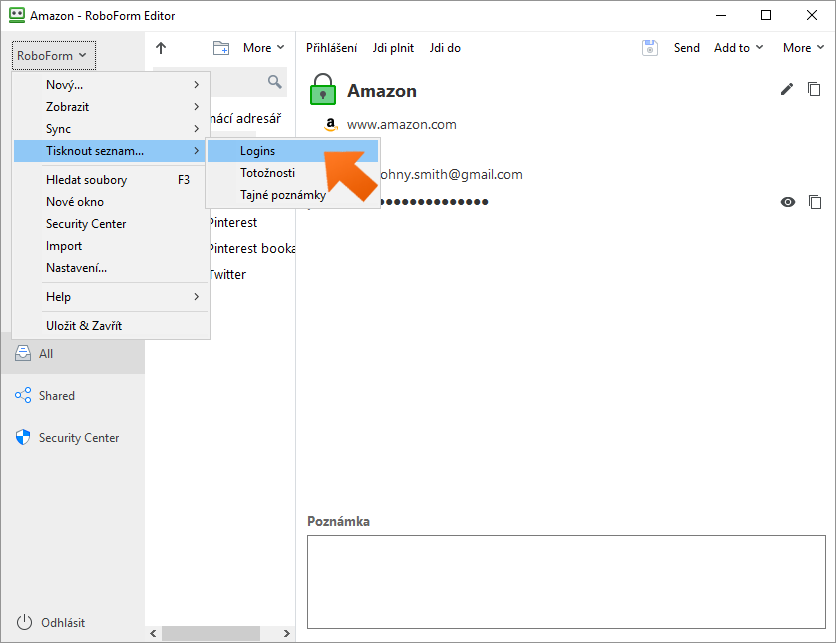Select the Twitter list entry

click(227, 275)
